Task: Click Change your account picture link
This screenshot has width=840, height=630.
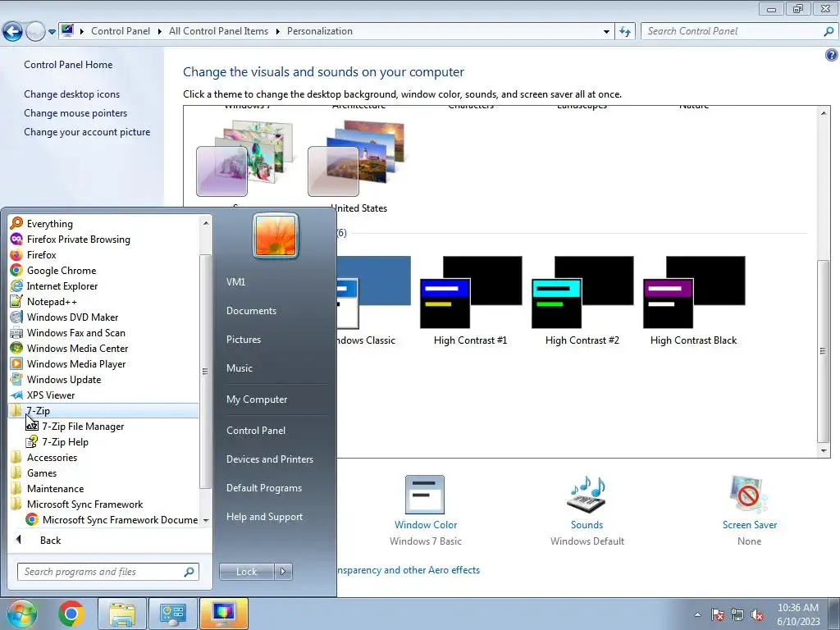Action: pos(87,132)
